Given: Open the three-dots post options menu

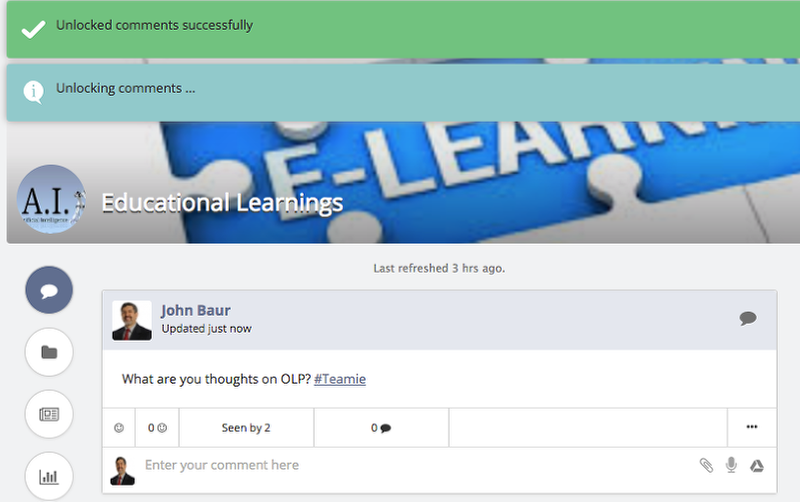Looking at the screenshot, I should coord(752,427).
